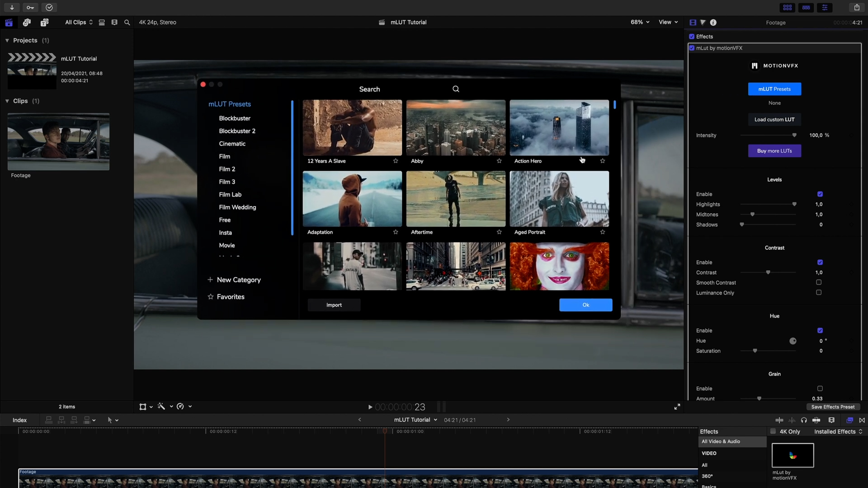
Task: Click the mLUT by motionVFX effect icon
Action: coord(793,455)
